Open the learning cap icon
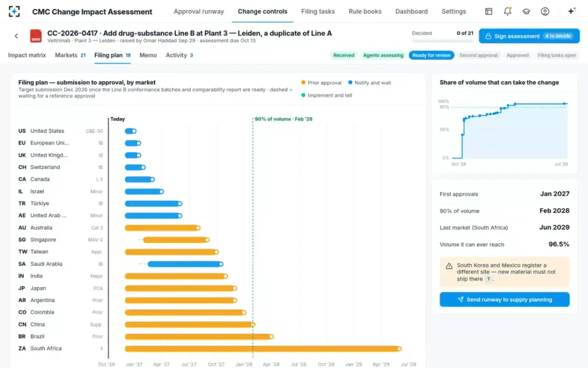Image resolution: width=588 pixels, height=368 pixels. coord(526,11)
